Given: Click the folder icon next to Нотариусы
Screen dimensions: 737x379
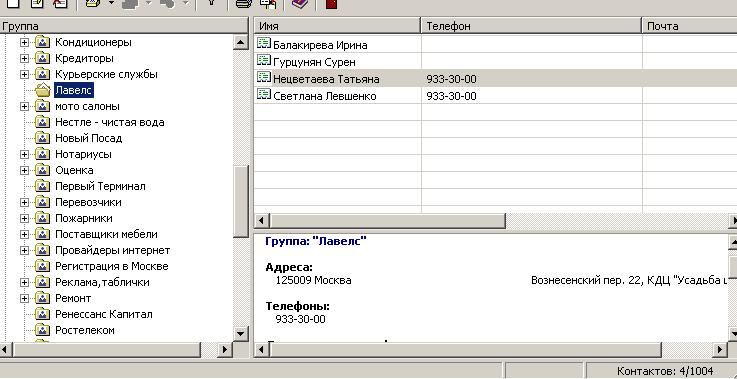Looking at the screenshot, I should pyautogui.click(x=43, y=154).
